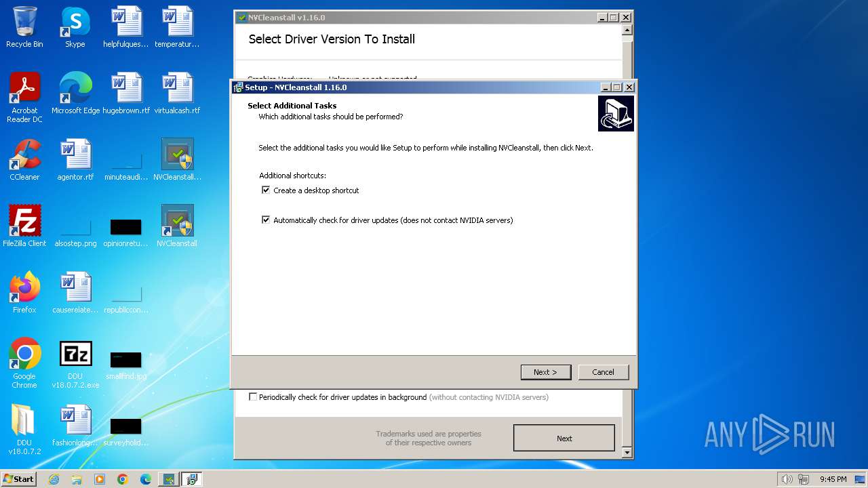Open the DDU v18.0.7.2 folder
Screen dimensions: 868x488
(24, 430)
